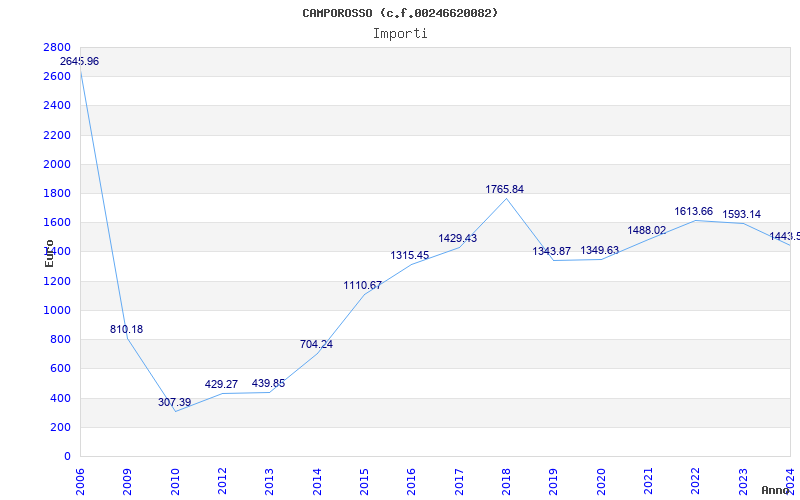Click the Euro y-axis label

[x=49, y=252]
